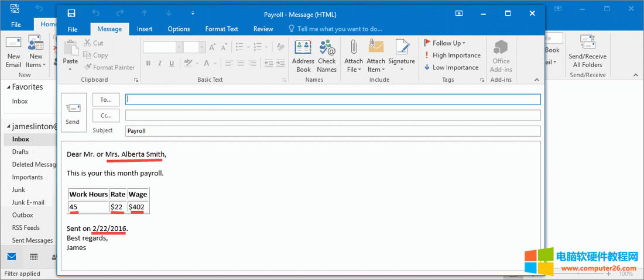Image resolution: width=644 pixels, height=280 pixels.
Task: Click the To... recipients button
Action: 106,100
